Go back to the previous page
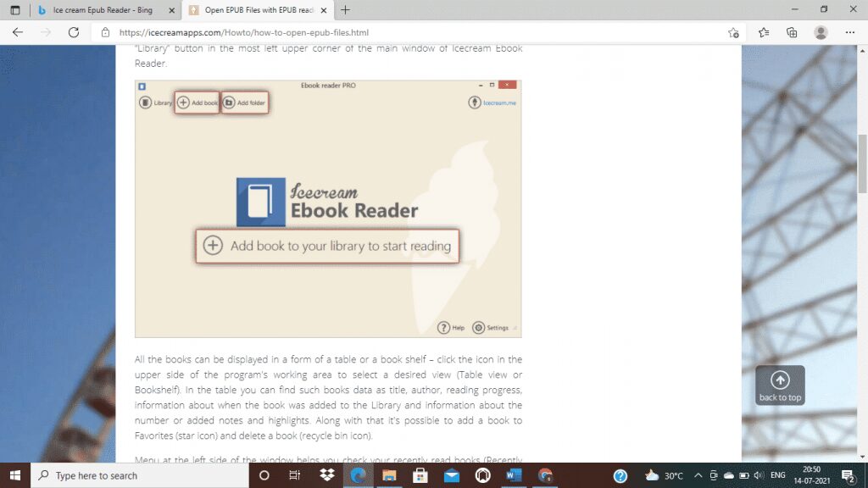This screenshot has width=868, height=488. 18,33
